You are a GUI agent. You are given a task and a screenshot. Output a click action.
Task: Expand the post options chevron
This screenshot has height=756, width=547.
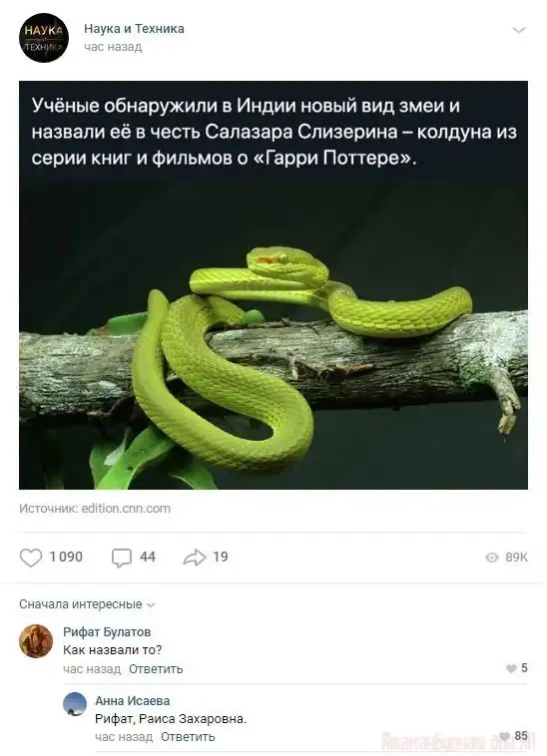click(x=518, y=30)
